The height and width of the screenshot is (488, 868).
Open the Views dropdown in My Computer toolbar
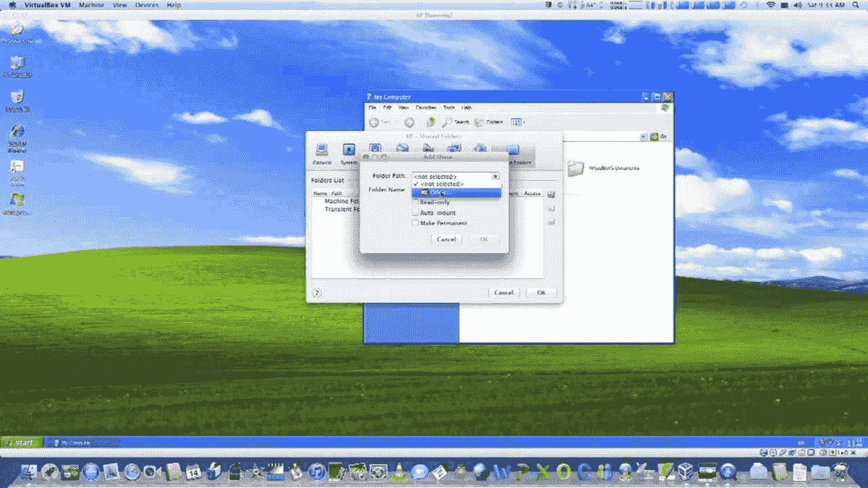pos(516,121)
